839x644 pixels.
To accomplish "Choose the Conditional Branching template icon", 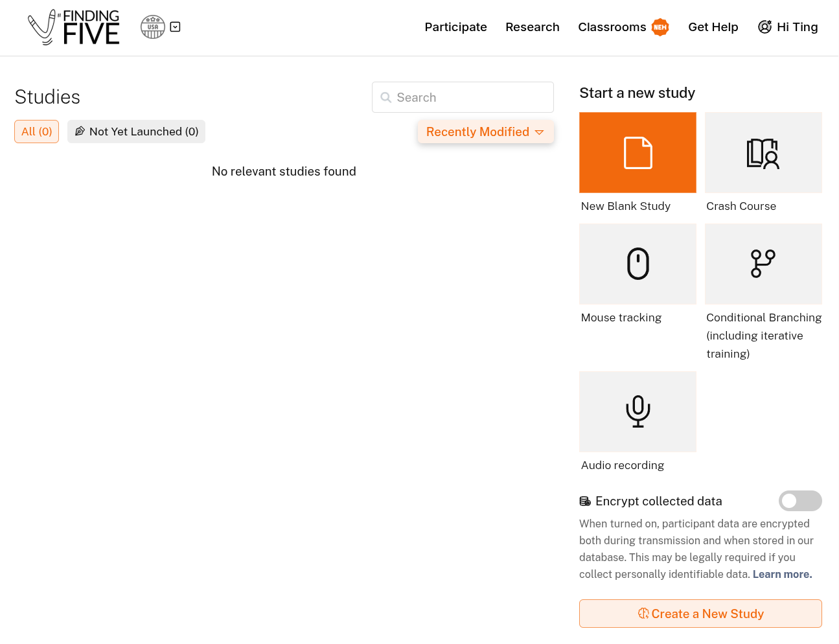I will (x=763, y=264).
